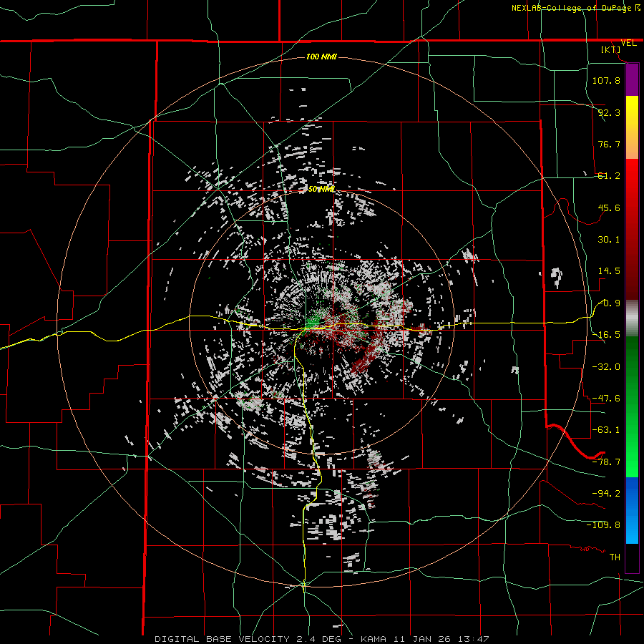Click the Digital Base Velocity KAMA caption

pyautogui.click(x=321, y=639)
